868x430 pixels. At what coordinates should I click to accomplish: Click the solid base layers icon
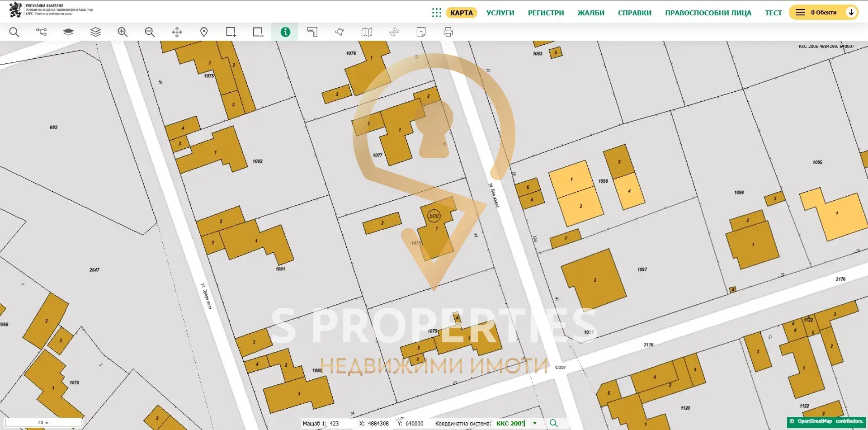point(68,32)
